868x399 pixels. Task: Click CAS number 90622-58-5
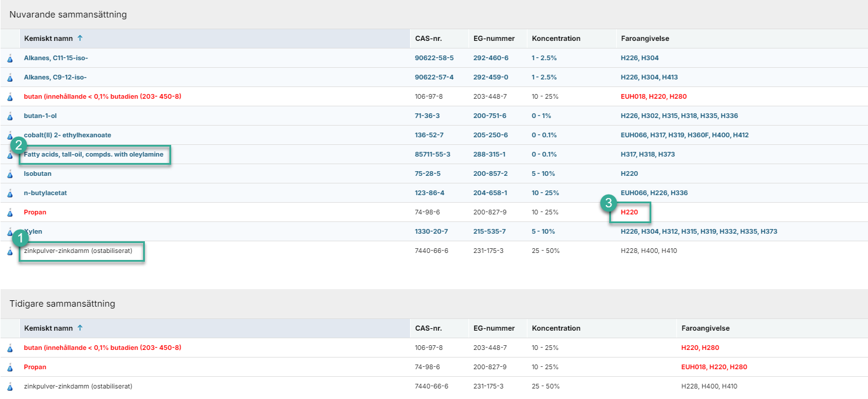(x=434, y=58)
